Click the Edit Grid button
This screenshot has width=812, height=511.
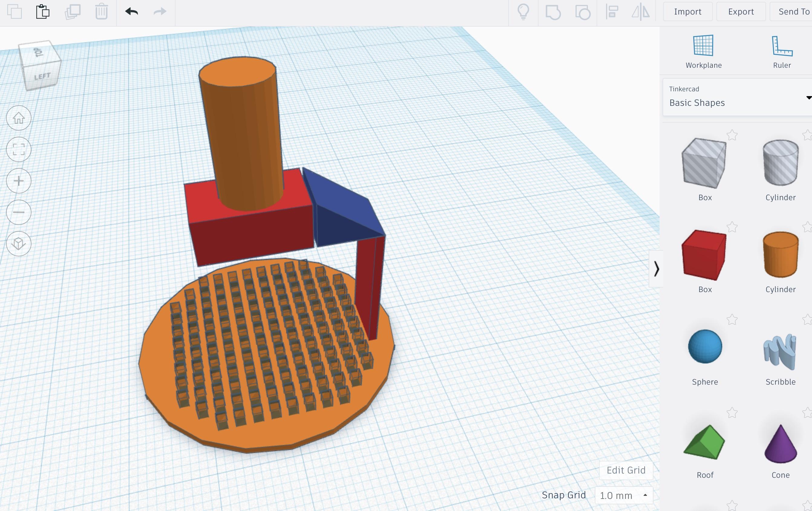(x=626, y=470)
